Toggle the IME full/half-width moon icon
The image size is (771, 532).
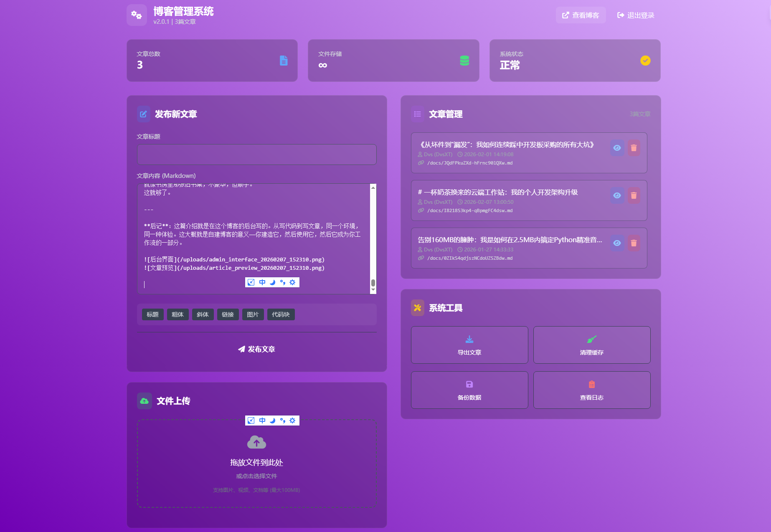coord(272,282)
